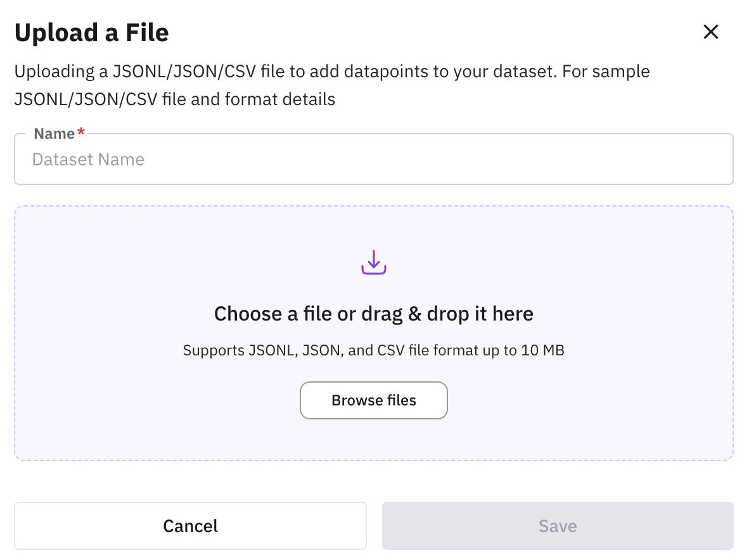Click the "file and format details" text
Viewport: 749px width, 560px height.
tap(280, 99)
